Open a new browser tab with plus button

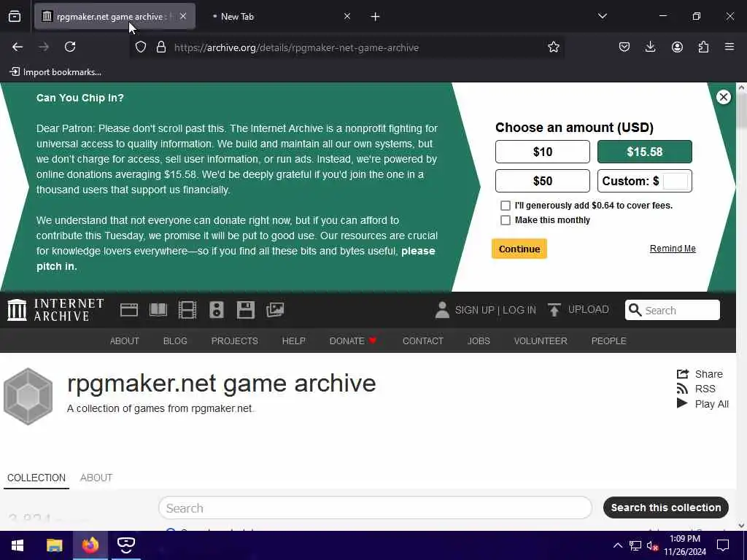pos(375,17)
